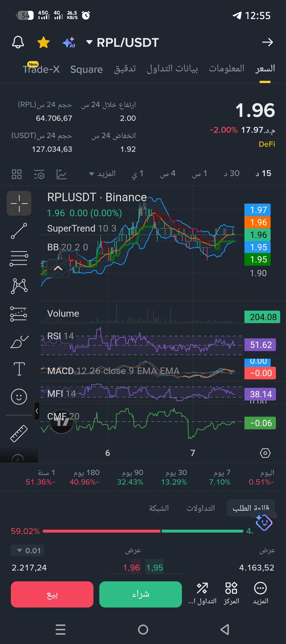Open the AI sparkle assistant icon

[69, 42]
